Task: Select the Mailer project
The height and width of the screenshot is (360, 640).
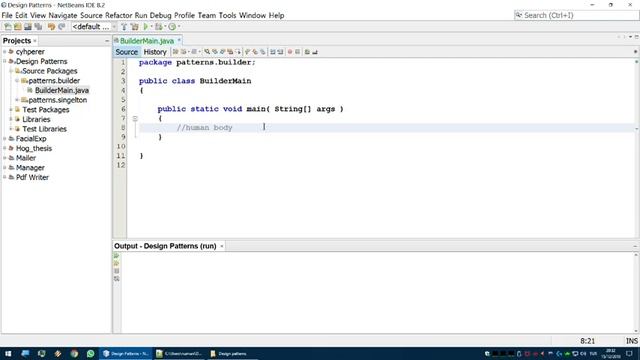Action: (x=26, y=158)
